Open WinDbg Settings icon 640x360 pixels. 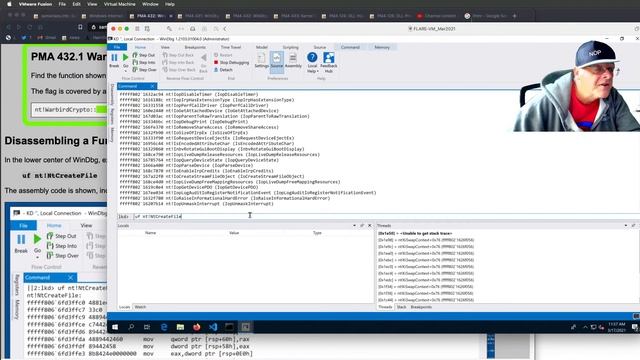pyautogui.click(x=261, y=60)
